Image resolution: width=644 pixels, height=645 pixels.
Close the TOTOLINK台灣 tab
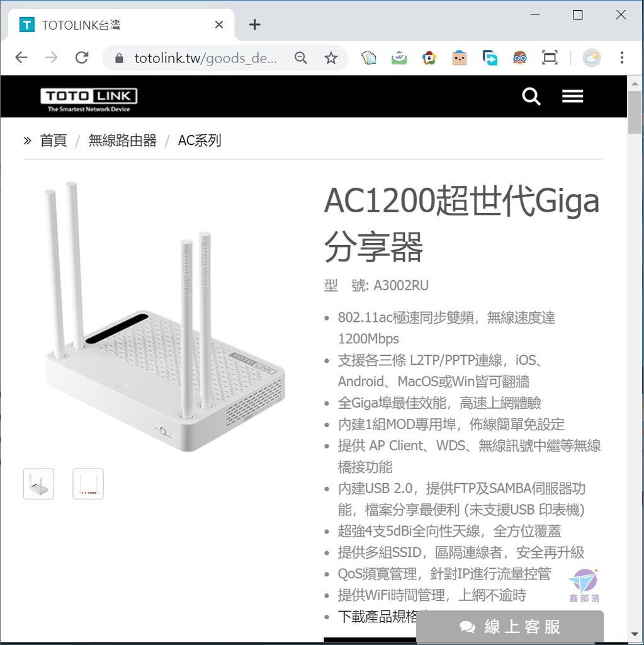click(x=219, y=25)
